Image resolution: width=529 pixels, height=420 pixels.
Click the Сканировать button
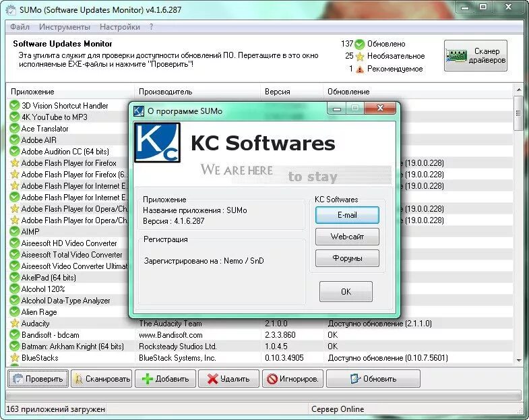102,379
